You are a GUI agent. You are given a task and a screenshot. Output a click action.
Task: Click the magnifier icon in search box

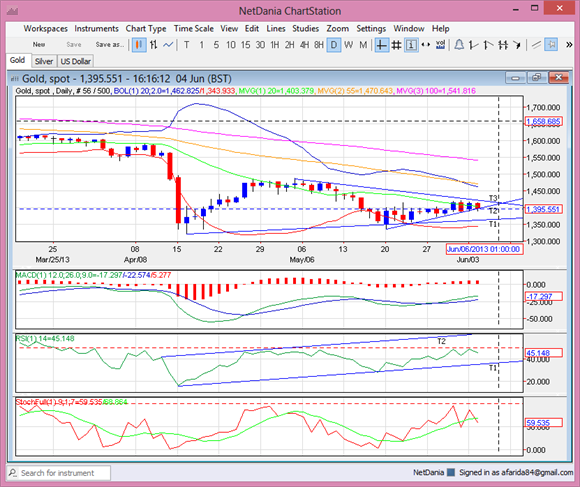click(13, 473)
